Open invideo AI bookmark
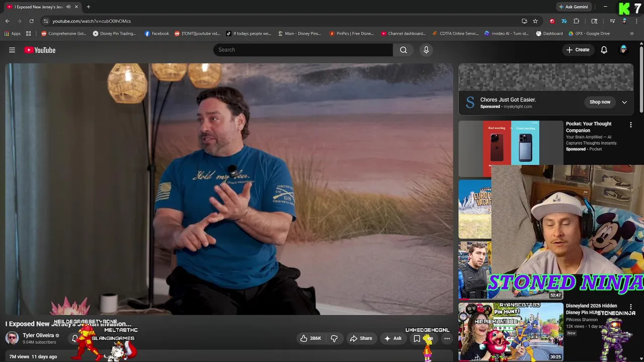Image resolution: width=644 pixels, height=362 pixels. [x=506, y=34]
